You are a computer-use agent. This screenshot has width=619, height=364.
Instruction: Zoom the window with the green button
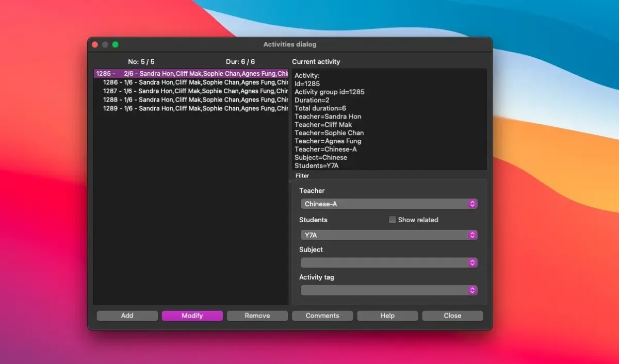(116, 45)
